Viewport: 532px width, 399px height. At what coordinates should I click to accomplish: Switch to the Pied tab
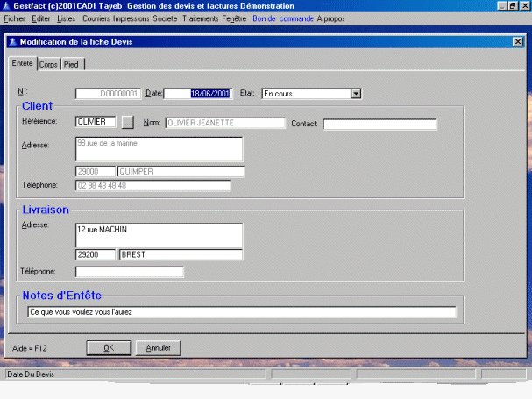(71, 64)
